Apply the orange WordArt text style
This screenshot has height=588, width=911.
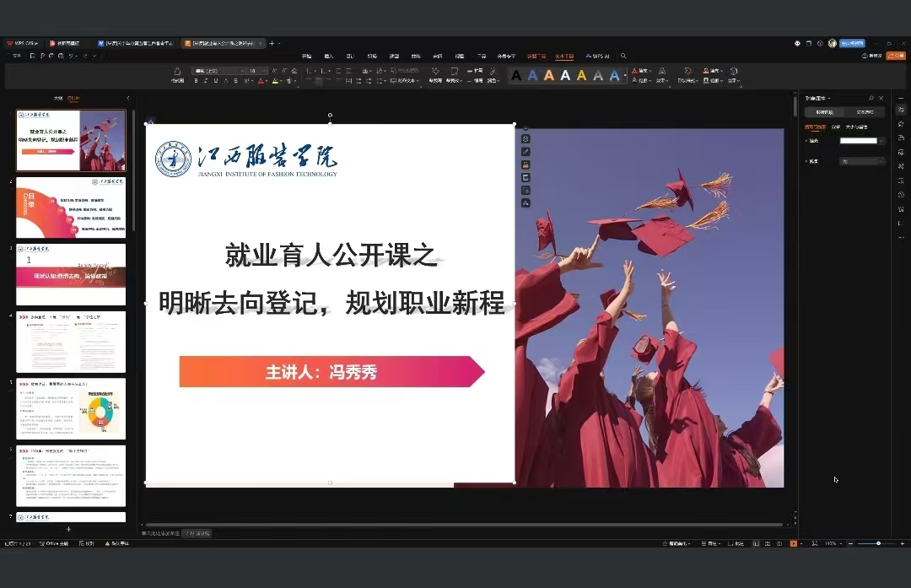click(549, 75)
